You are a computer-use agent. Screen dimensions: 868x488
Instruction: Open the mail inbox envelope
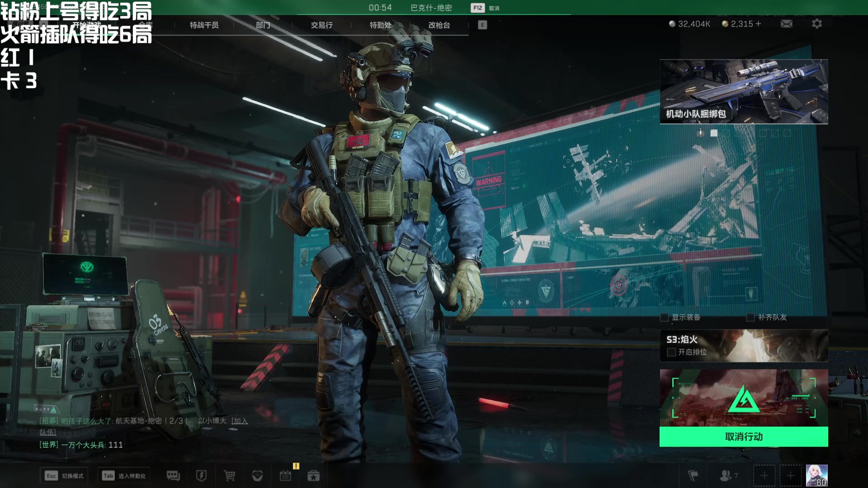(x=786, y=24)
